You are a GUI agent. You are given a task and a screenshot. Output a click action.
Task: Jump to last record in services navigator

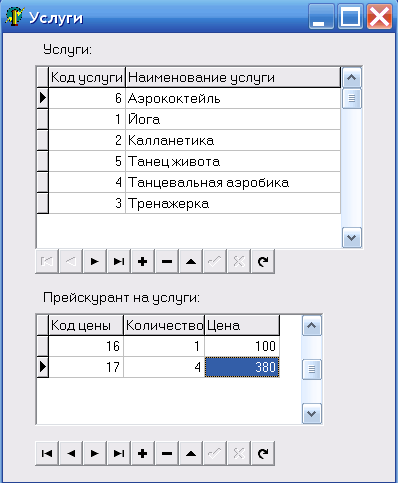[119, 261]
